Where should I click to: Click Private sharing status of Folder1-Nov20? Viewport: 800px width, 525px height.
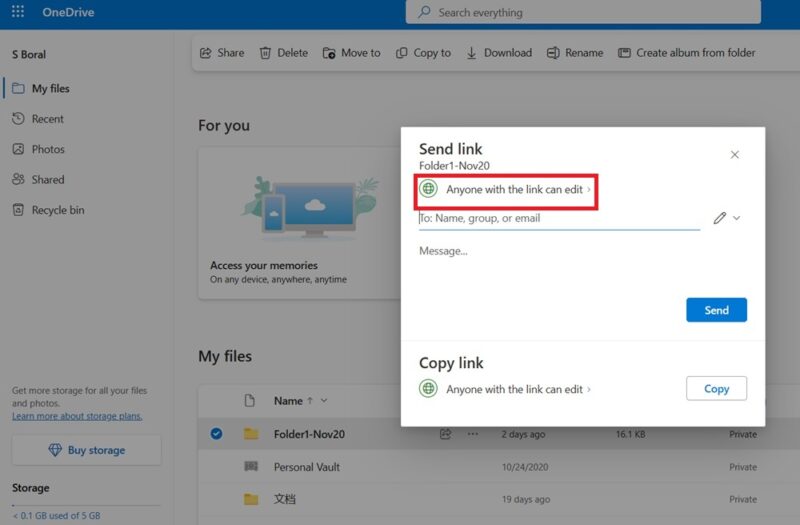click(x=743, y=434)
